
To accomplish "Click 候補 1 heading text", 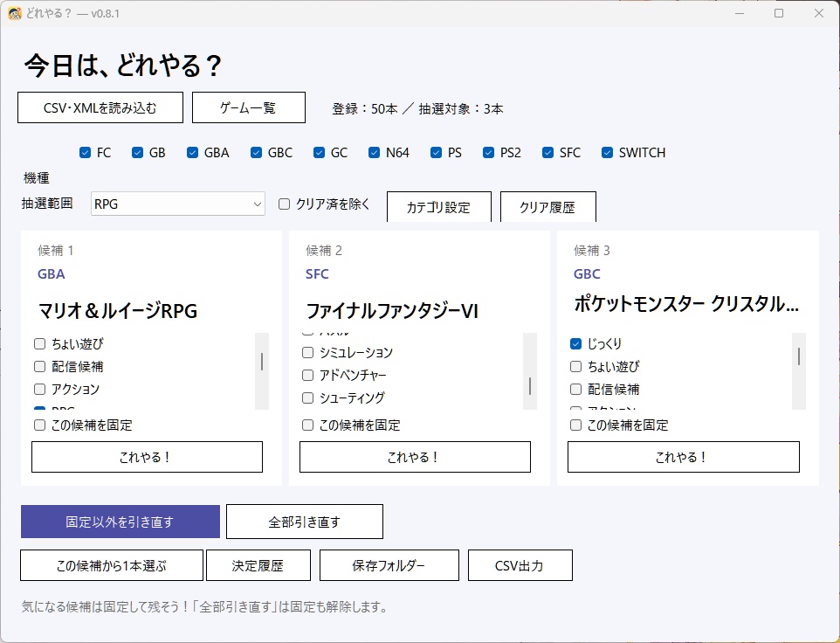I will click(56, 250).
